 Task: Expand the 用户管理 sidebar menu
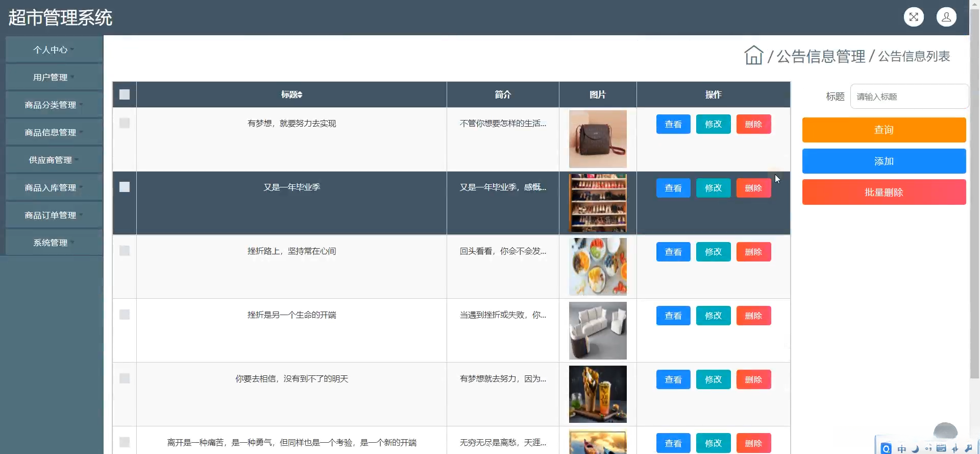click(x=54, y=77)
